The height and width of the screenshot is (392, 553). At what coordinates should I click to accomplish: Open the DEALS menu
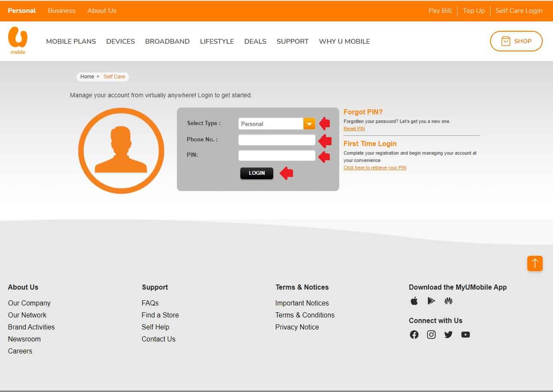coord(255,42)
